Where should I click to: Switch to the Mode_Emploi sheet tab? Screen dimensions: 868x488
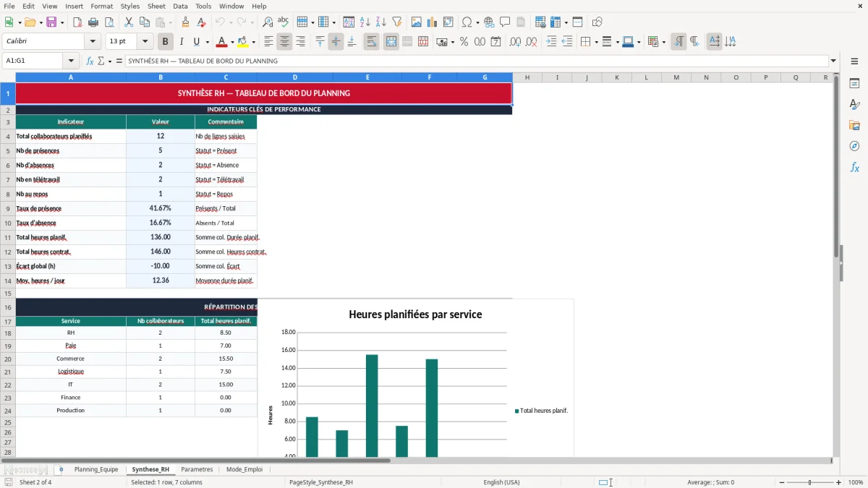click(x=244, y=469)
